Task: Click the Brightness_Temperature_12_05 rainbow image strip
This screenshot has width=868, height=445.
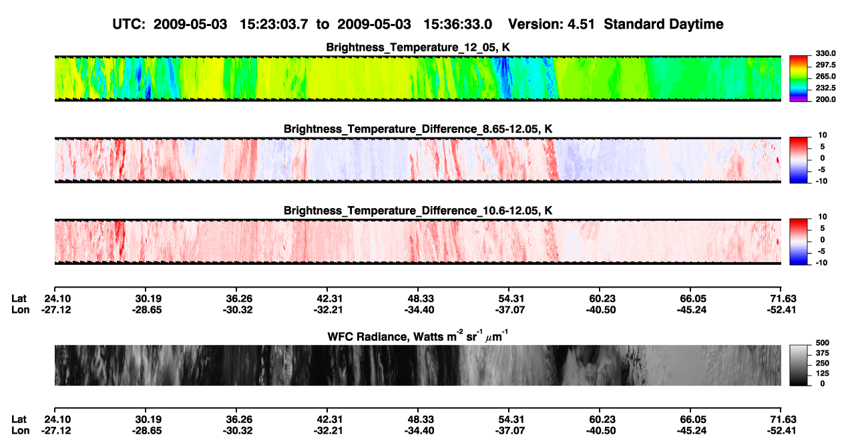Action: 418,78
